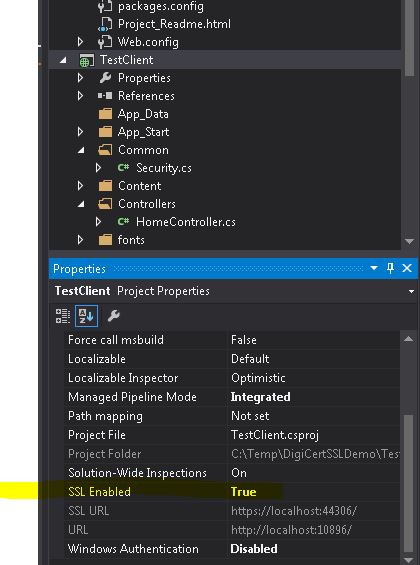The height and width of the screenshot is (565, 420).
Task: Open the Properties window position dropdown arrow
Action: pos(374,268)
